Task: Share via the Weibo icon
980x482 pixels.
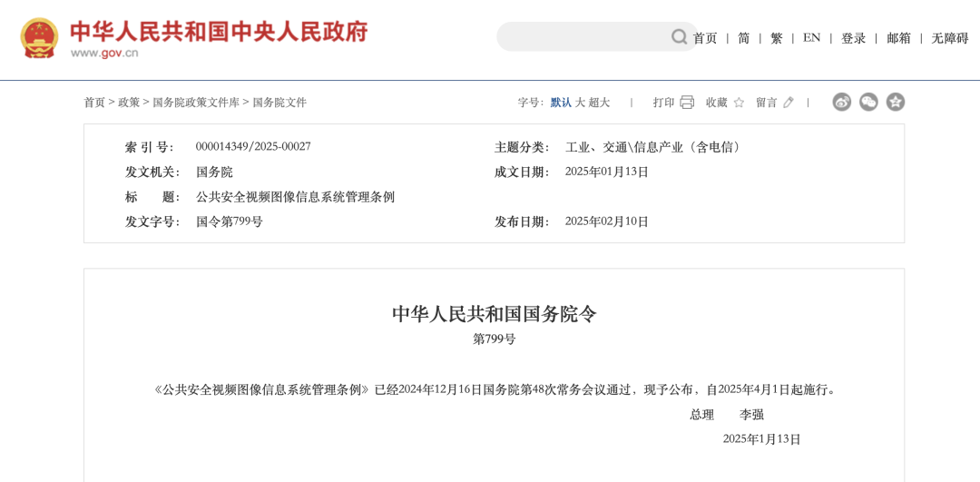Action: tap(842, 102)
